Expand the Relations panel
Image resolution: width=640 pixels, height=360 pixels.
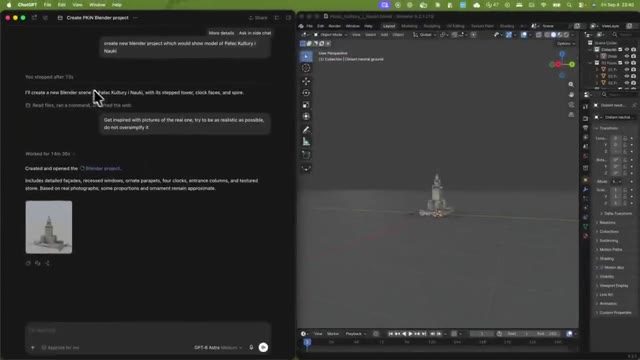coord(607,223)
